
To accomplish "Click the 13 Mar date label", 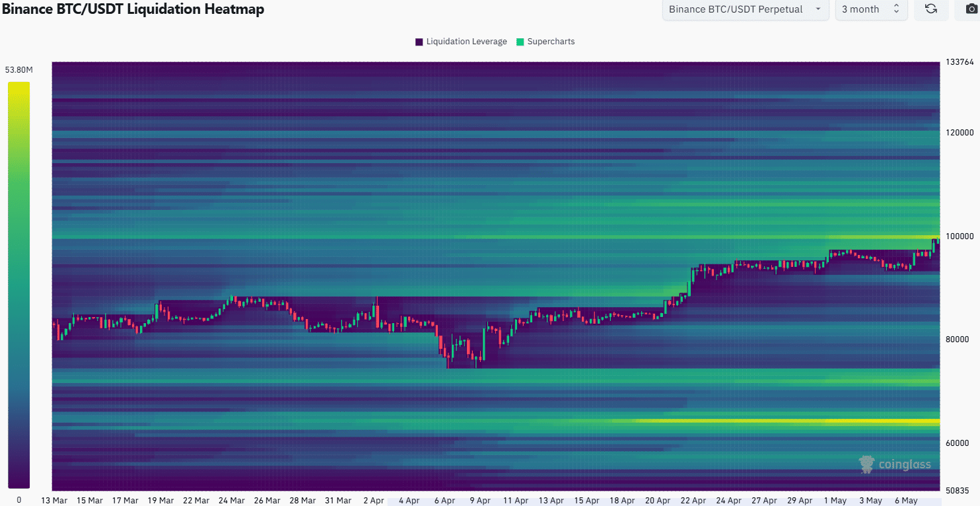I will point(54,501).
